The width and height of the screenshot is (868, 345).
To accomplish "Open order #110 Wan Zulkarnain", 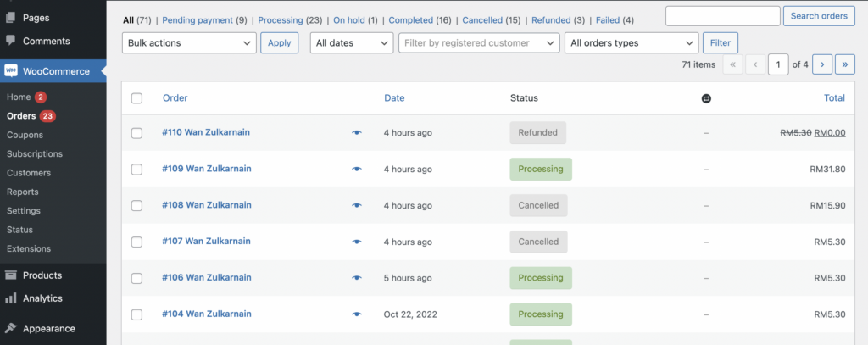I will pos(206,132).
